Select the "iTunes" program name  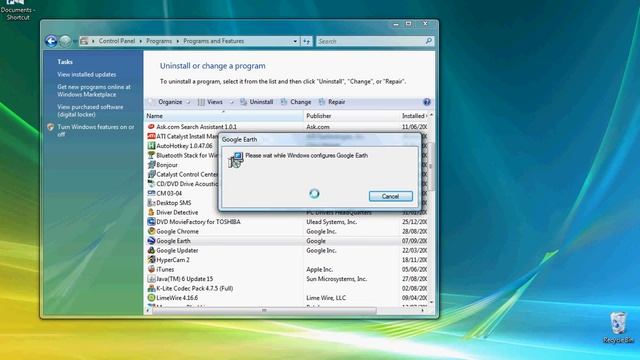(x=165, y=269)
